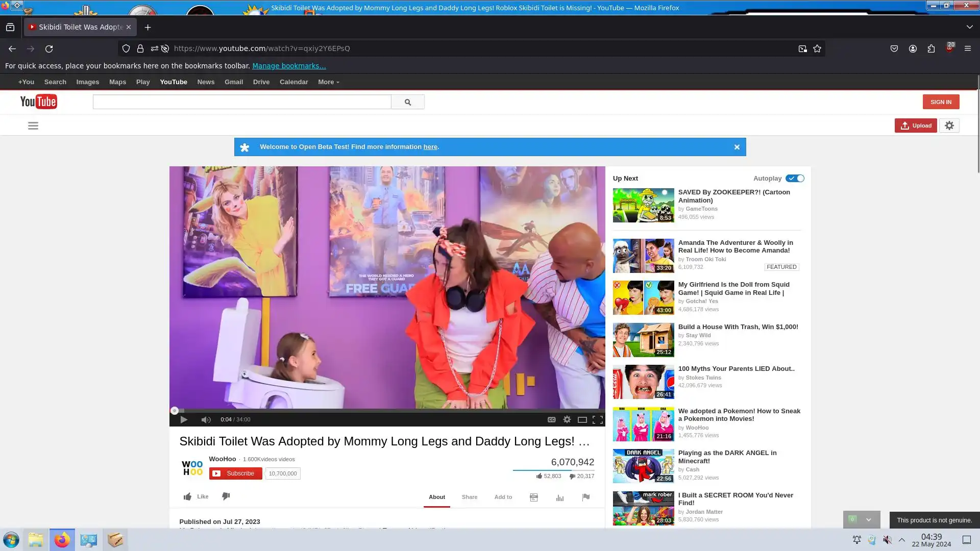This screenshot has height=551, width=980.
Task: Click the red Subscribe button
Action: coord(235,473)
